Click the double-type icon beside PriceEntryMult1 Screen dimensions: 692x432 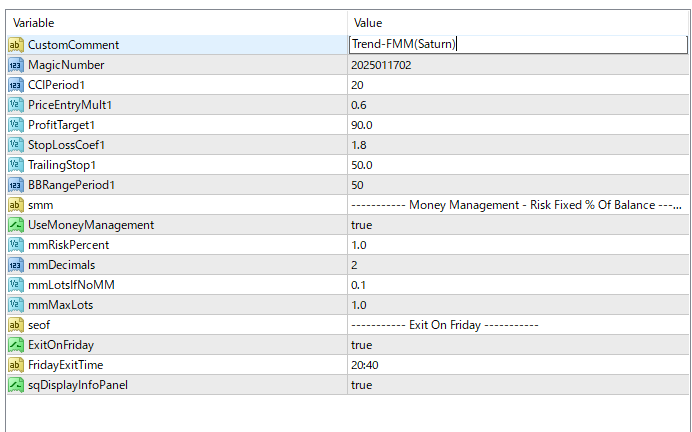tap(16, 105)
